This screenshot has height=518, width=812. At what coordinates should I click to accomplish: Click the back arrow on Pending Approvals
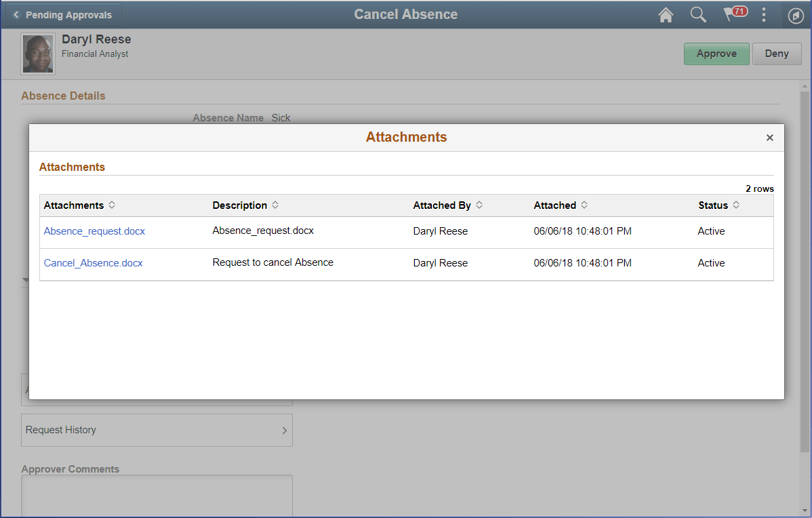coord(16,14)
